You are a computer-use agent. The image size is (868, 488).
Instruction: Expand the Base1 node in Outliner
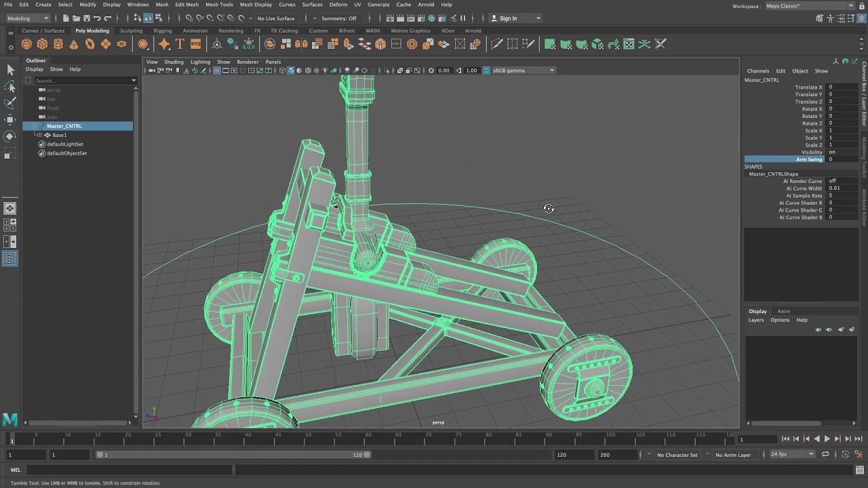point(39,135)
